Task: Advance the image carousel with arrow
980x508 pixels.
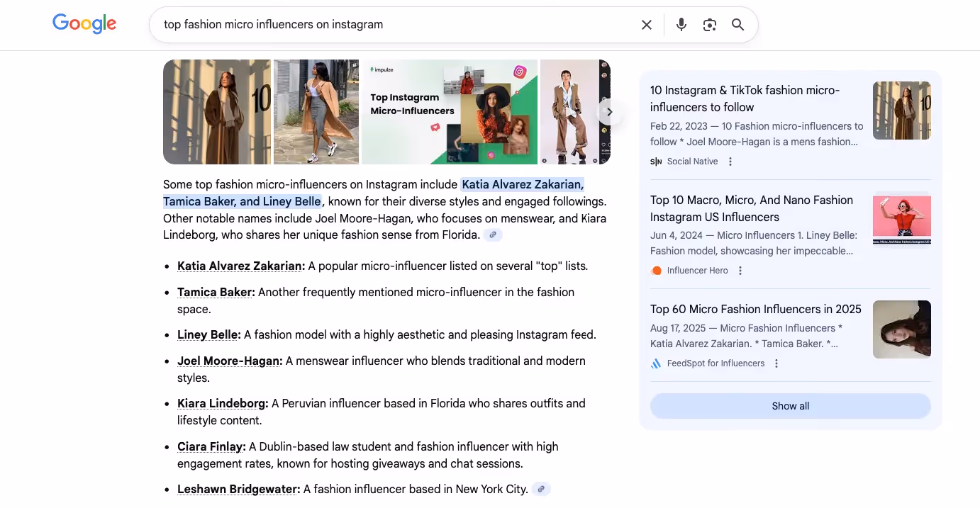Action: [609, 112]
